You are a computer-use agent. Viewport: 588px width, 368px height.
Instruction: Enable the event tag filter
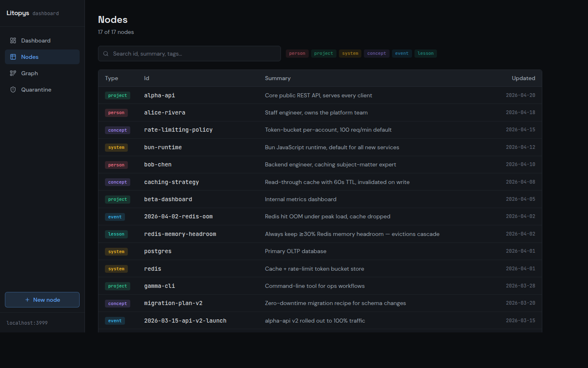tap(402, 53)
